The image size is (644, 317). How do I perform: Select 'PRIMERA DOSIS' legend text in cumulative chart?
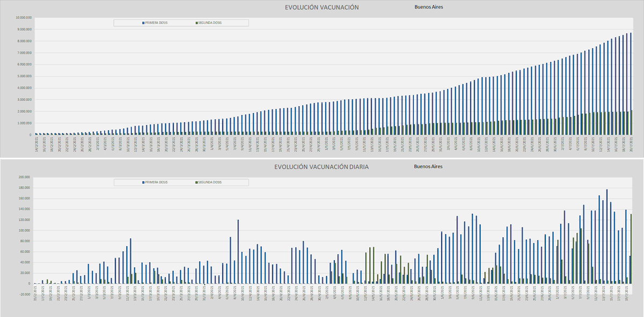(x=157, y=23)
